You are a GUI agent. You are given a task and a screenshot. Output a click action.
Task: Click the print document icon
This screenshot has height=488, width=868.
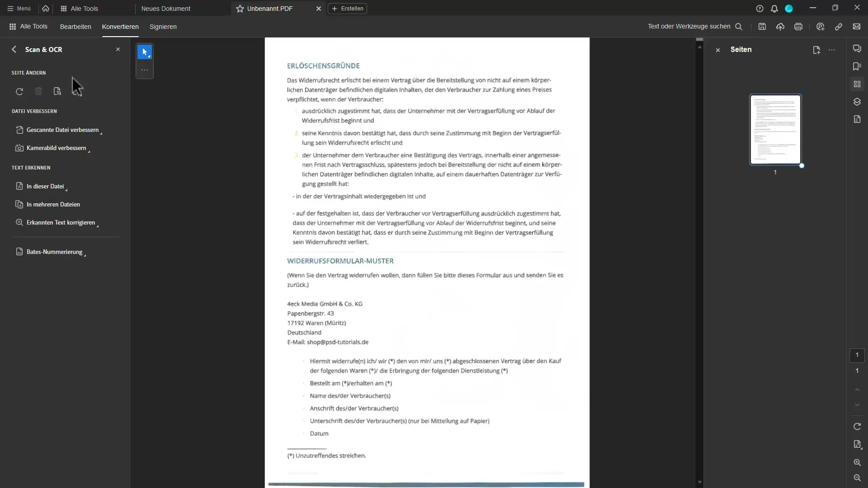point(798,26)
